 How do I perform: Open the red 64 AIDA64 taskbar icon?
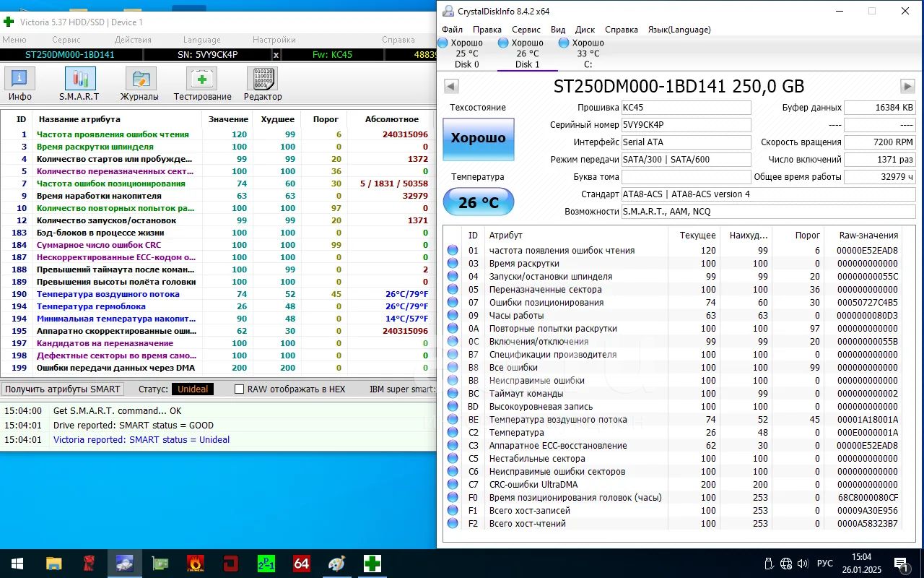click(x=301, y=564)
